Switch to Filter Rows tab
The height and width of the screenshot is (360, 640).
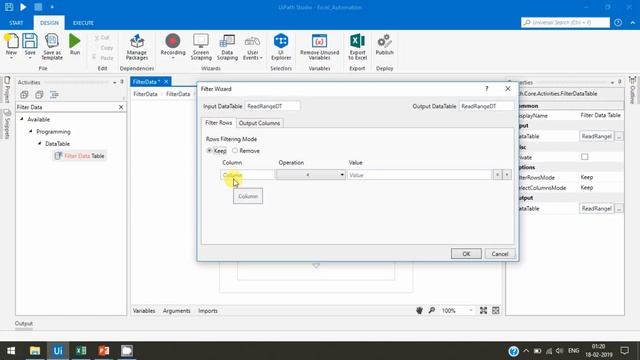[218, 122]
